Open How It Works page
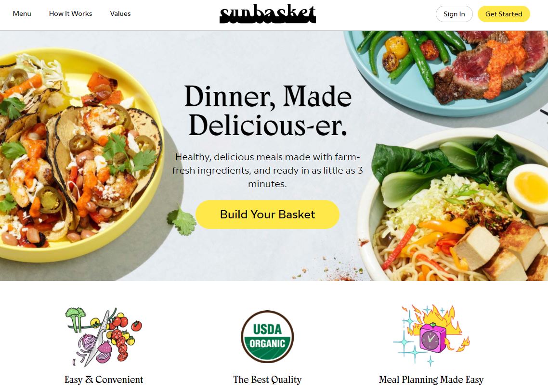This screenshot has width=548, height=392. pos(71,13)
